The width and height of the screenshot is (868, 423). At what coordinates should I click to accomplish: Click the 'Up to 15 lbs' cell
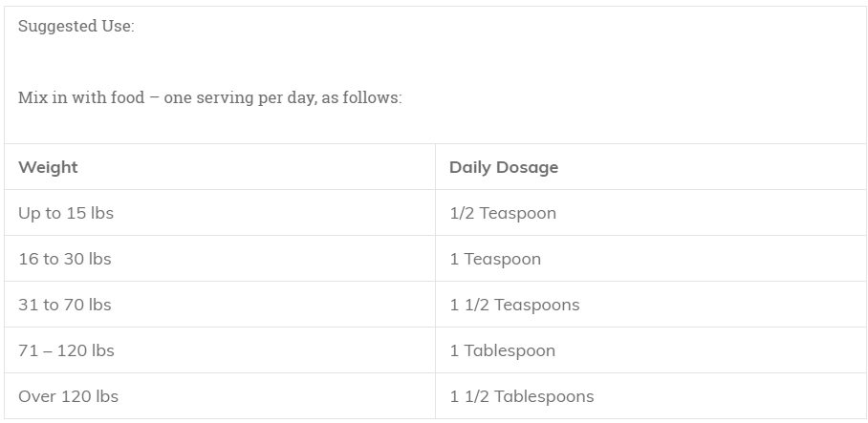tap(66, 213)
